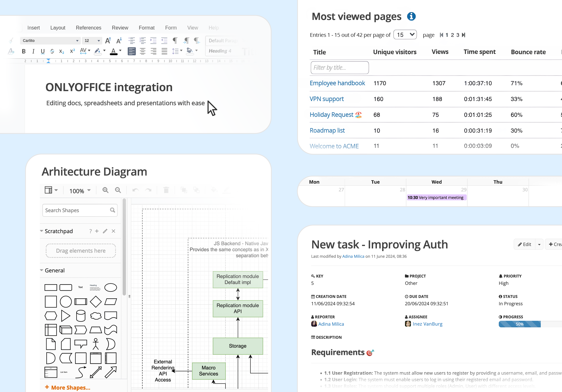Toggle bold formatting in the document toolbar
The image size is (562, 392).
[24, 51]
